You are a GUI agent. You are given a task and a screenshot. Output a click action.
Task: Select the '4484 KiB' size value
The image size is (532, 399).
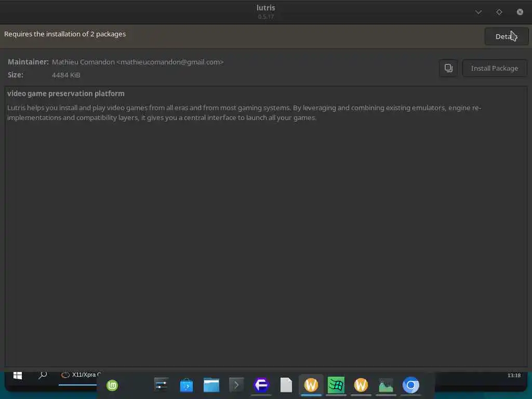tap(66, 75)
